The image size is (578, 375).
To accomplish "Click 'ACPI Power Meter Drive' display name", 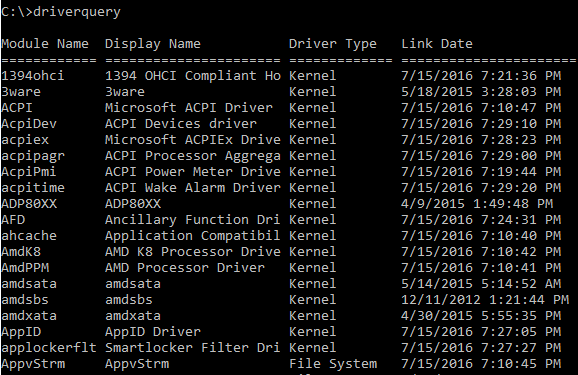I will pos(193,172).
